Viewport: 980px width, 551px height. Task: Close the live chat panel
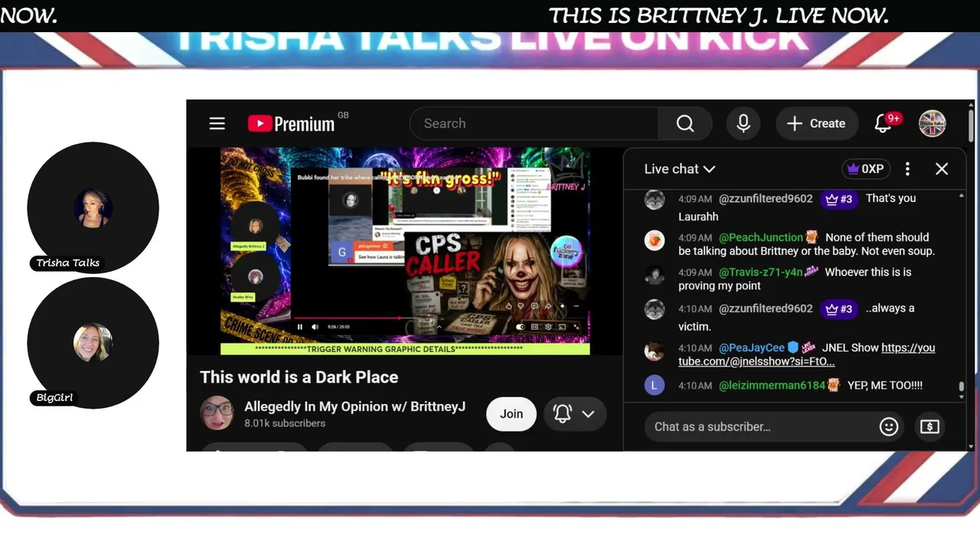click(x=942, y=169)
